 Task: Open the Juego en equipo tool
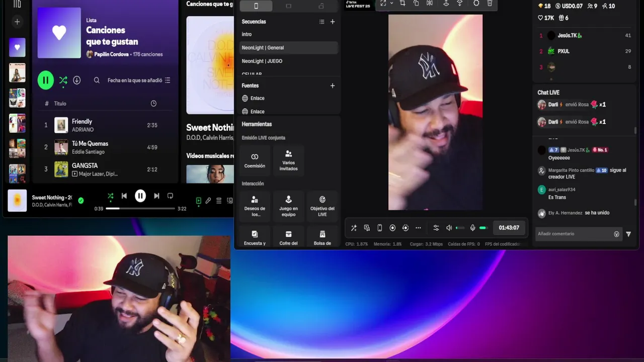click(x=288, y=206)
